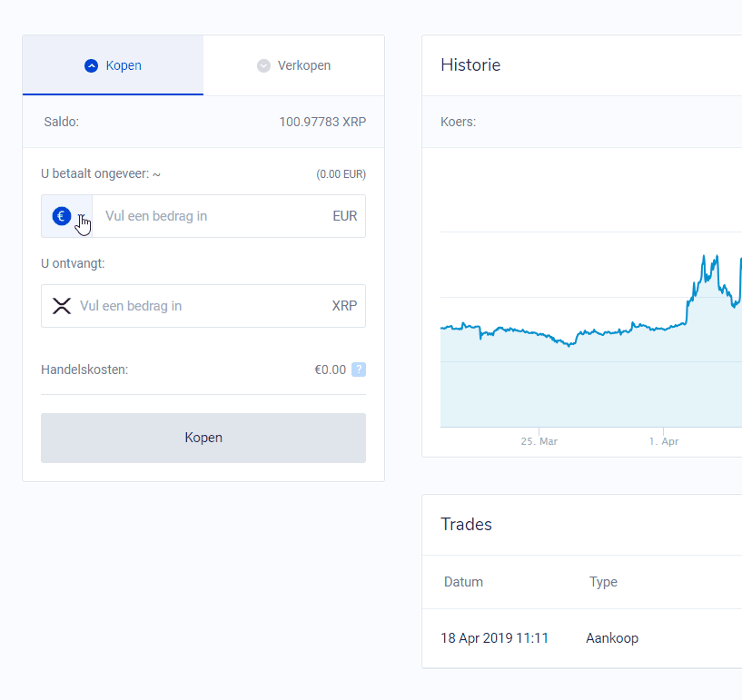The height and width of the screenshot is (700, 742).
Task: Click the Saldo value 100.97783 XRP
Action: pos(322,122)
